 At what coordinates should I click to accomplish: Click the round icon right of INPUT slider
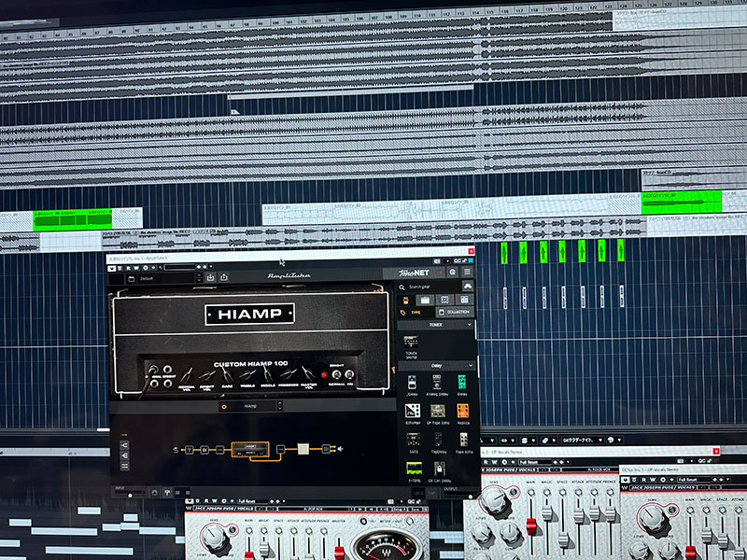point(154,493)
